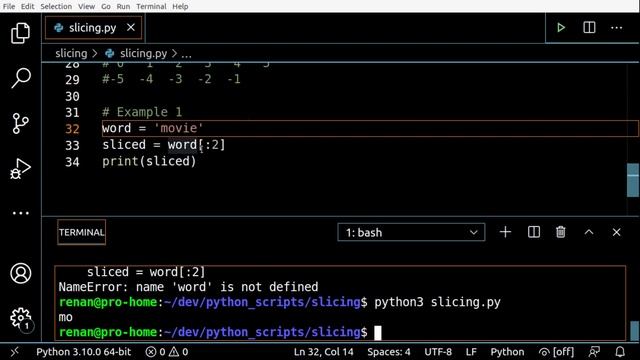Kill the terminal with the trash icon

[561, 232]
